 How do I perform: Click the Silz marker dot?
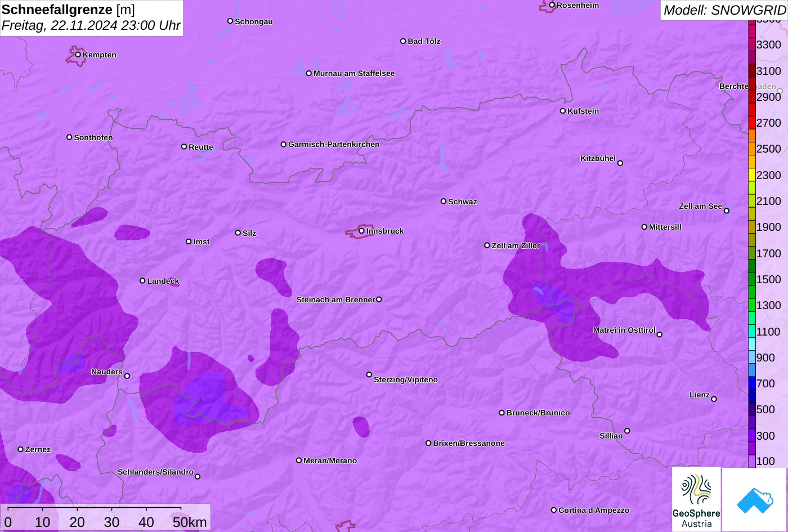coord(238,233)
